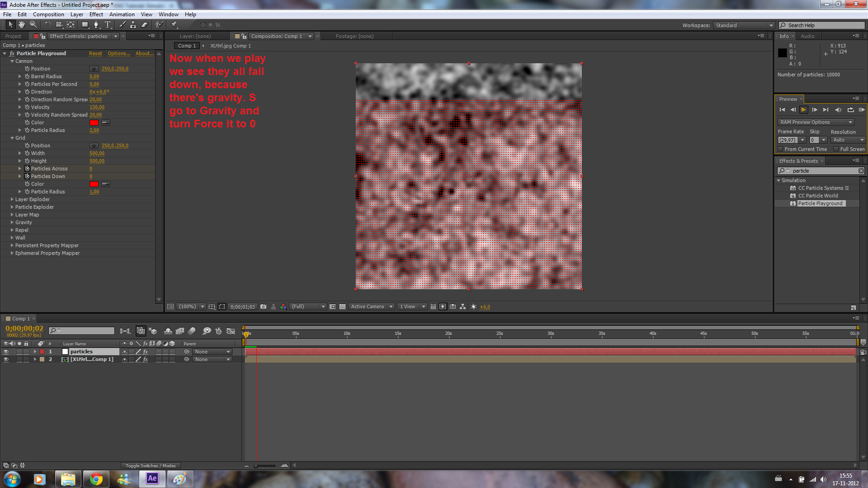Click Toggle Switches / Modes button
This screenshot has width=868, height=488.
[x=151, y=465]
